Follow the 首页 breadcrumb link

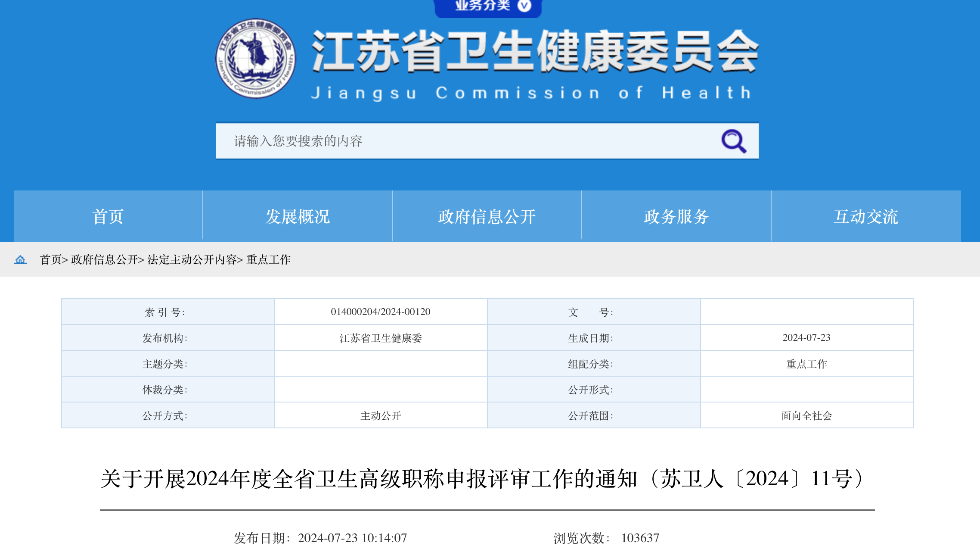tap(51, 259)
